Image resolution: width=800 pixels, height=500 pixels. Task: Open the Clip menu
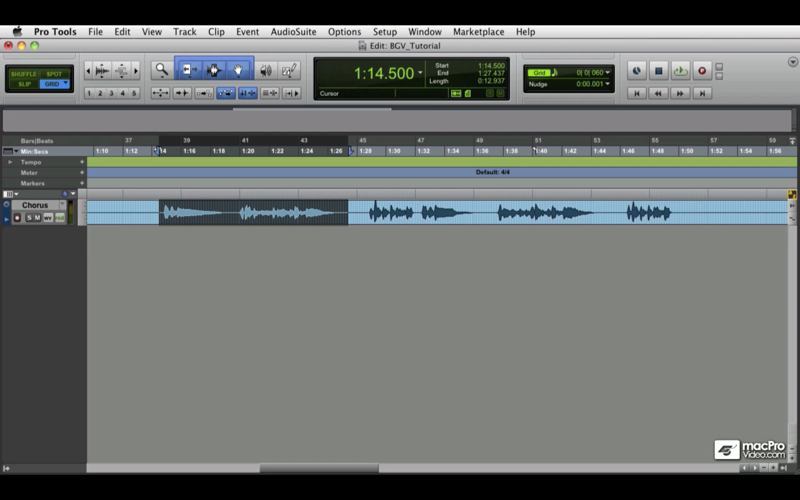216,32
